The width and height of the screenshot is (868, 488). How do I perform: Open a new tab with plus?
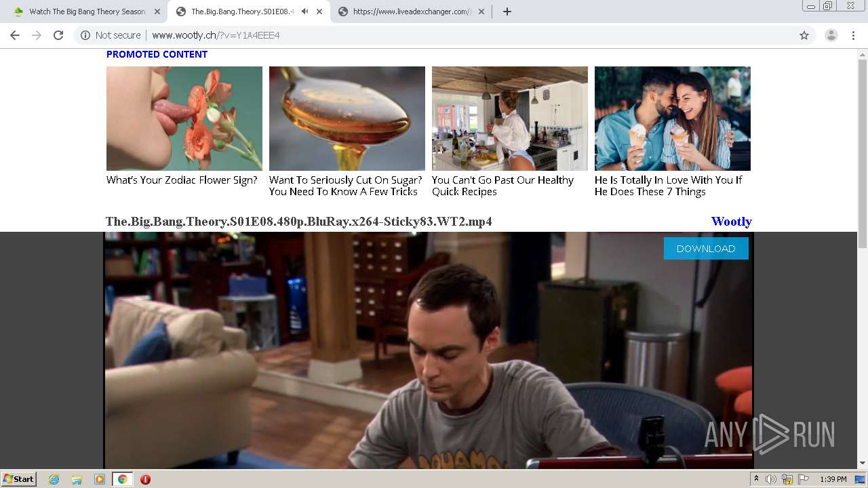click(507, 12)
